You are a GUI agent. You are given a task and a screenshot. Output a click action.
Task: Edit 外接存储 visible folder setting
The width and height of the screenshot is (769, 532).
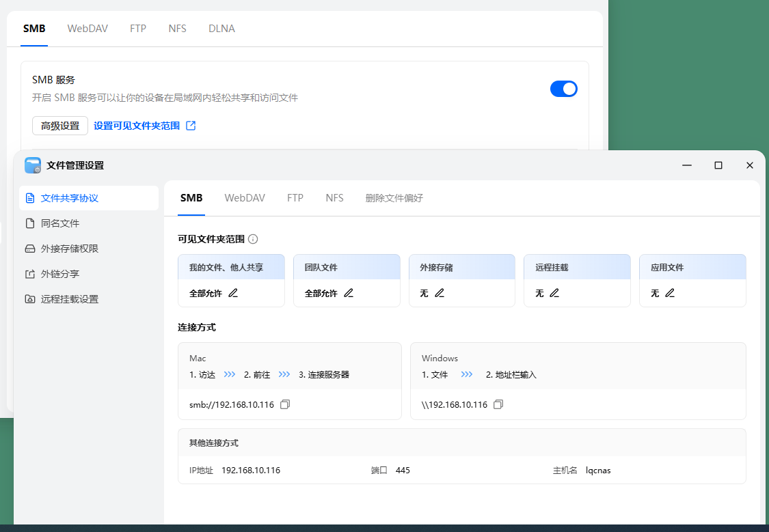tap(440, 293)
